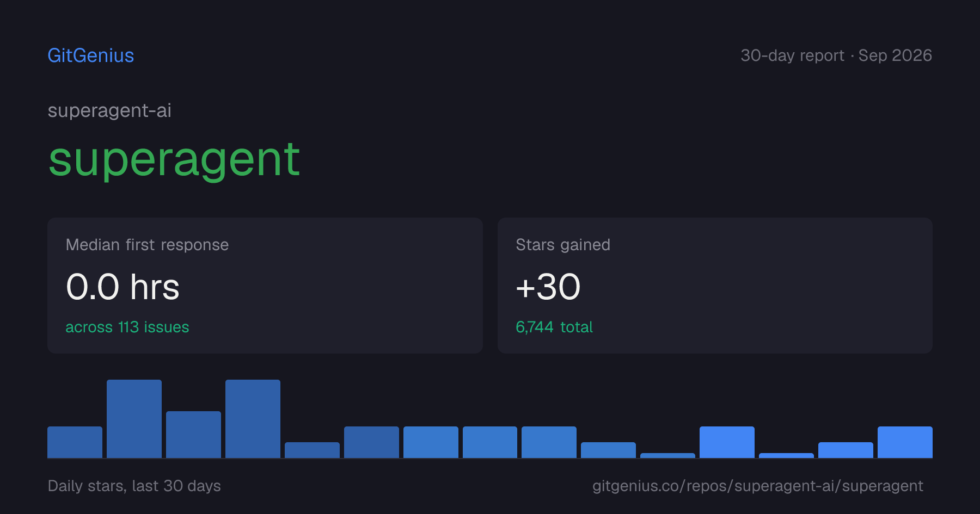
Task: Click the last bright blue chart bar
Action: point(905,442)
